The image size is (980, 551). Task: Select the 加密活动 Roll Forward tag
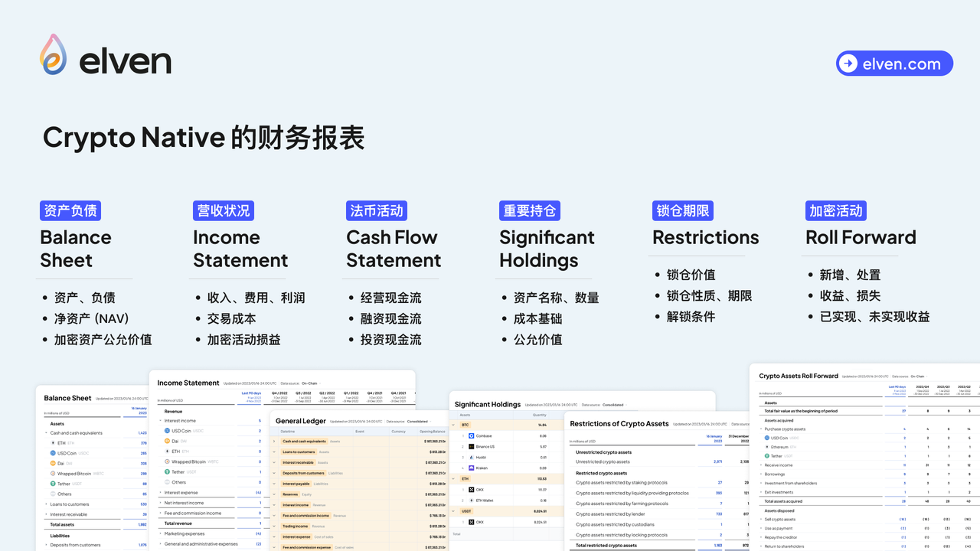click(836, 210)
